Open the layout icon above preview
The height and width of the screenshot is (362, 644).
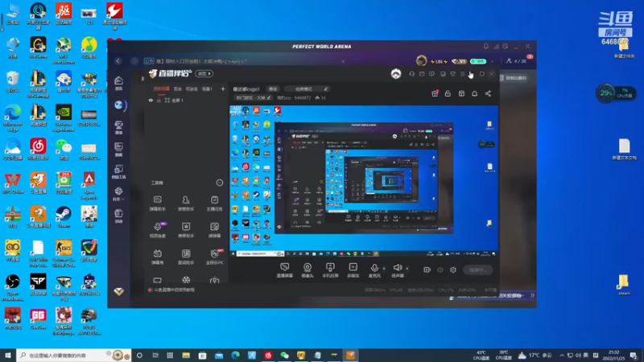(461, 93)
